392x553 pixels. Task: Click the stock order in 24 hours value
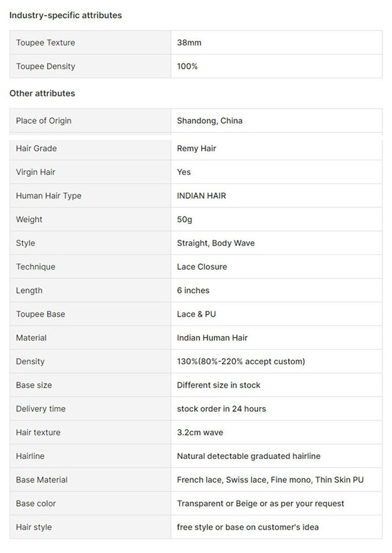pyautogui.click(x=222, y=409)
